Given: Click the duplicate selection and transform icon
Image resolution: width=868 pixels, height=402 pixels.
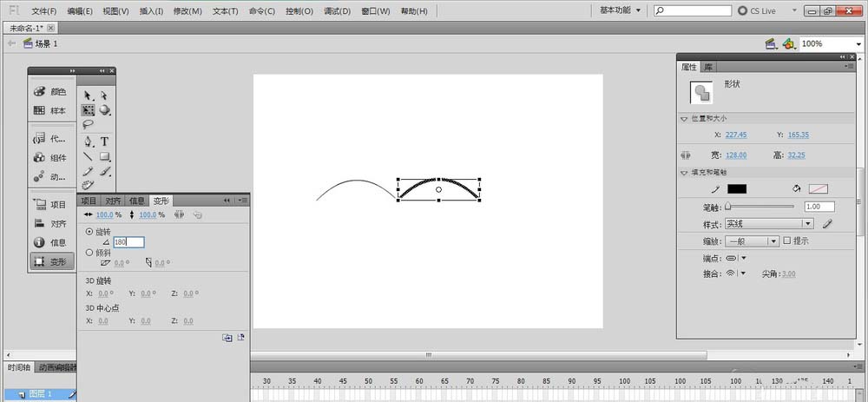Looking at the screenshot, I should 227,337.
